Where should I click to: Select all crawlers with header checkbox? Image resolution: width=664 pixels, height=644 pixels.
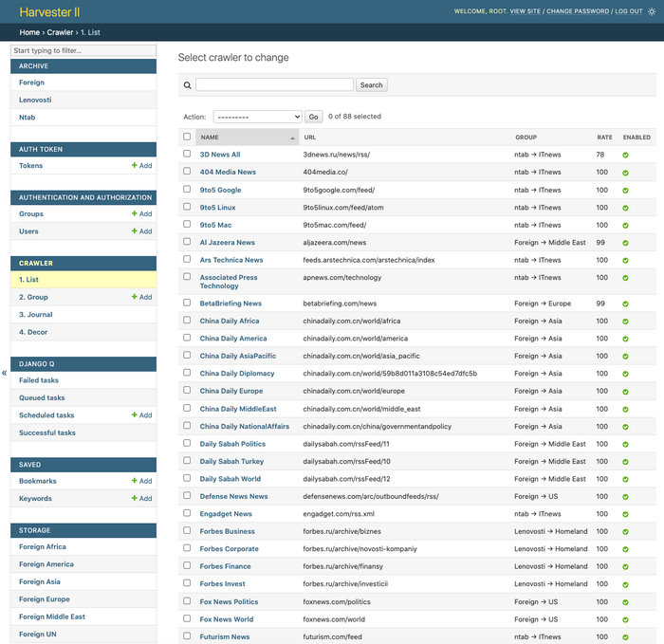pos(187,137)
